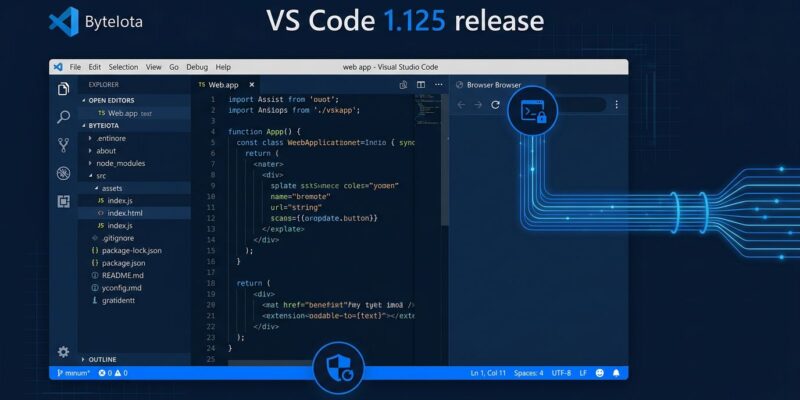
Task: Open the View menu
Action: pos(153,67)
